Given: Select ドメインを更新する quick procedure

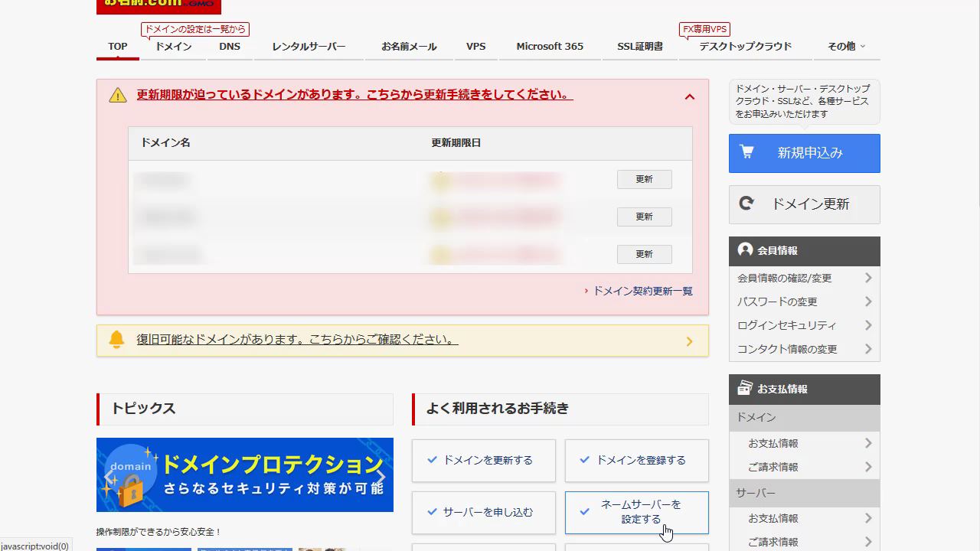Looking at the screenshot, I should [x=484, y=460].
